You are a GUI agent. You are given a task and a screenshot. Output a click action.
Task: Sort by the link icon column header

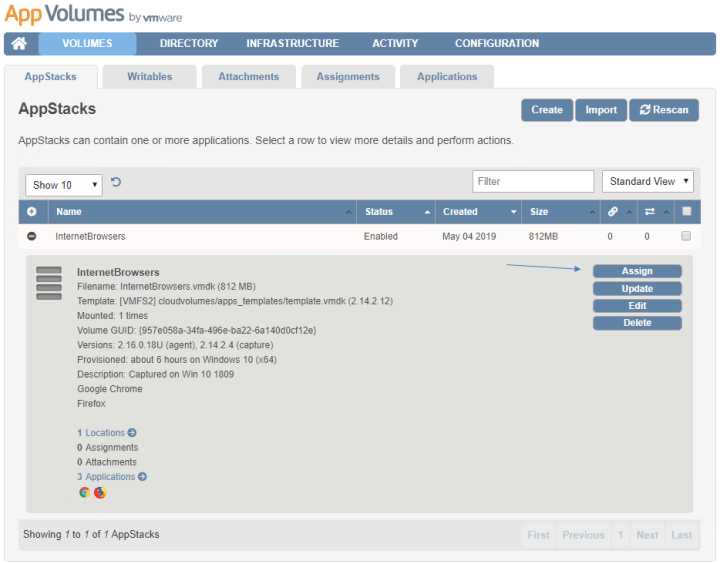[619, 212]
